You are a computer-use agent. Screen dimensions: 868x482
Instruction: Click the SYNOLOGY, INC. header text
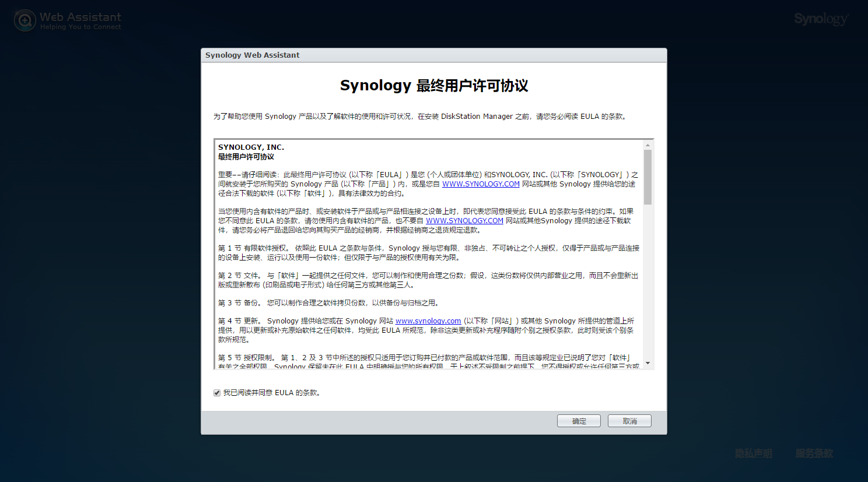click(251, 147)
